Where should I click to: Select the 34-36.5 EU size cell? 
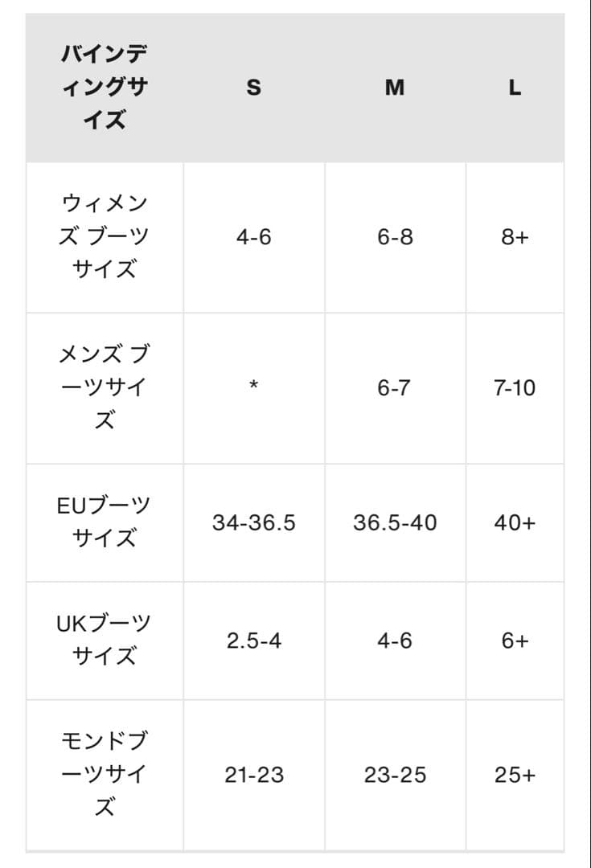tap(253, 523)
